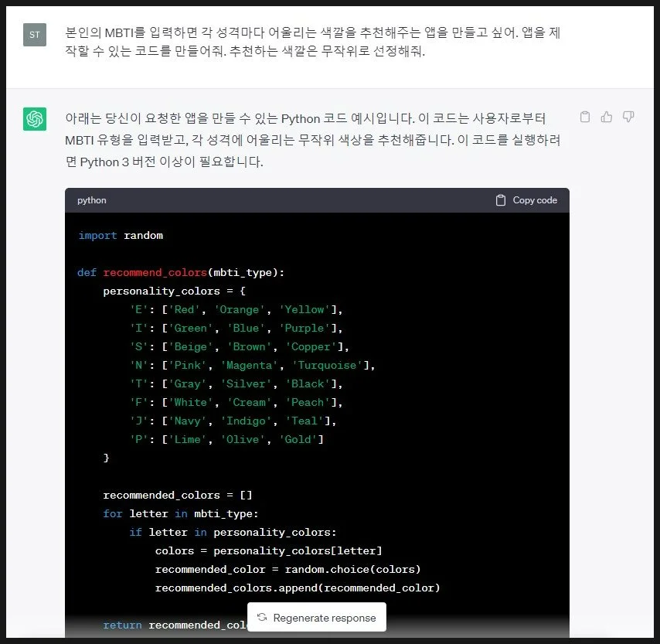Click the 'import random' code line
This screenshot has width=660, height=644.
121,236
